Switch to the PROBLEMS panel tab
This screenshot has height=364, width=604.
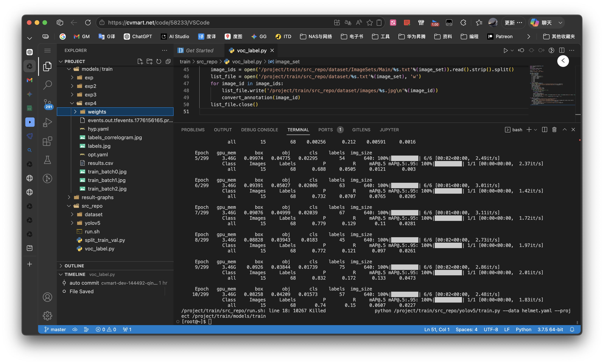193,129
